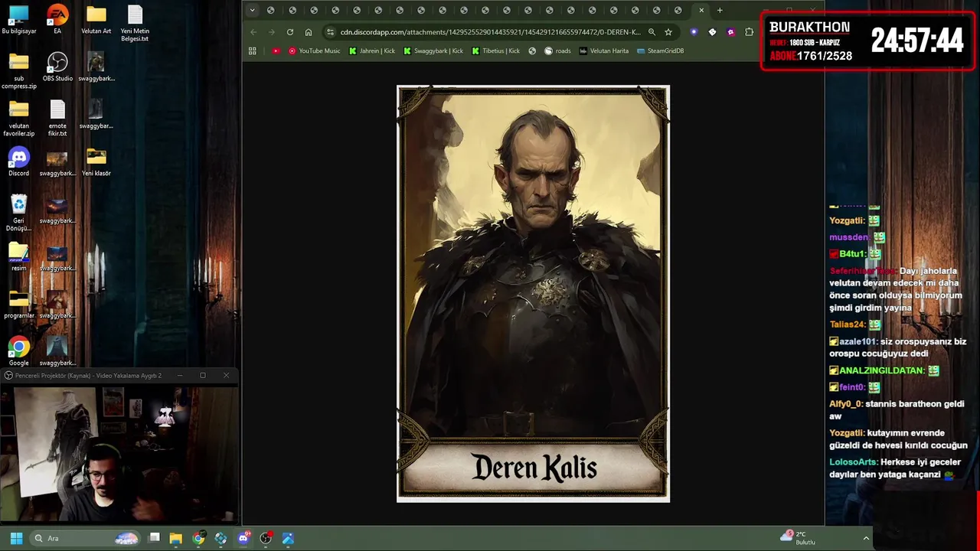
Task: Open bookmarks apps grid icon
Action: tap(252, 51)
